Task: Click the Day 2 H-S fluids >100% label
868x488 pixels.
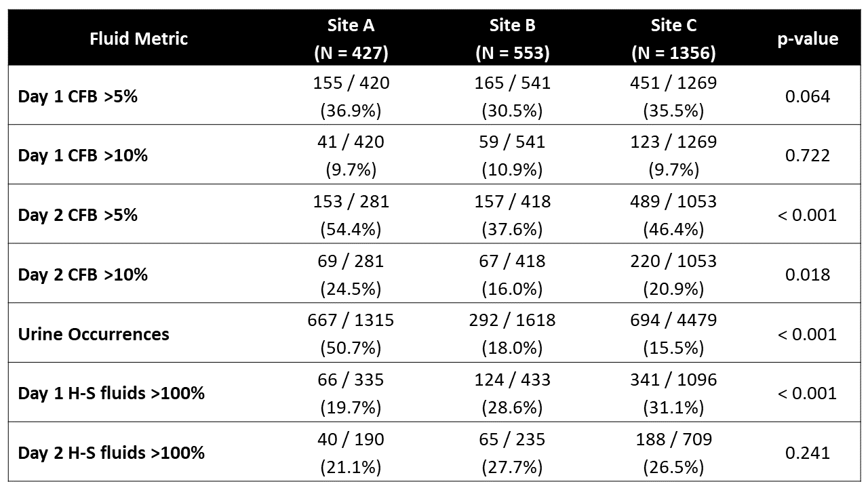Action: pos(111,453)
